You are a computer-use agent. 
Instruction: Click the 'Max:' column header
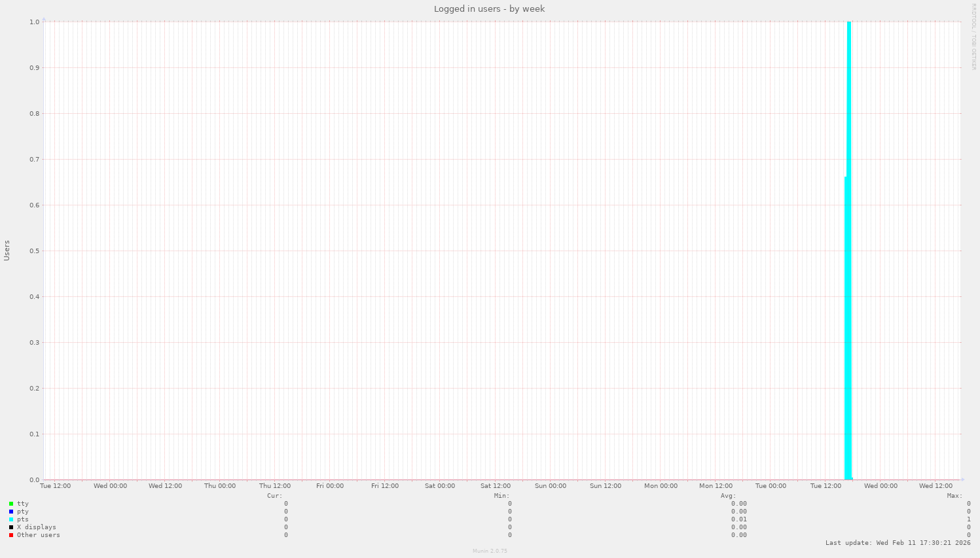click(x=954, y=496)
